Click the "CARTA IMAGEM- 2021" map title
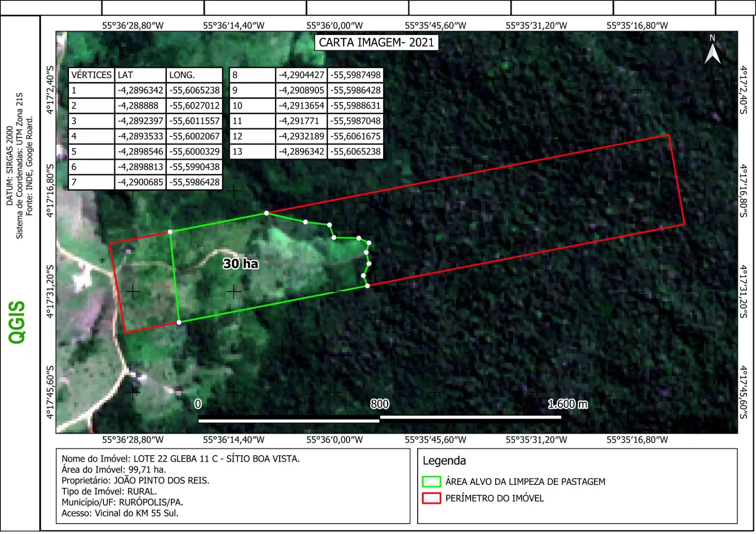756x534 pixels. coord(376,42)
